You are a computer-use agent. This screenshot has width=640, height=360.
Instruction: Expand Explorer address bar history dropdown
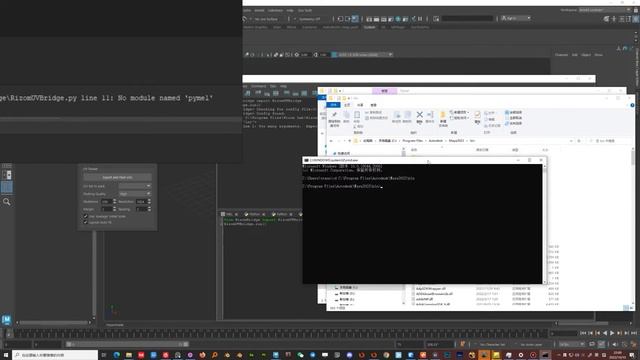(x=571, y=141)
